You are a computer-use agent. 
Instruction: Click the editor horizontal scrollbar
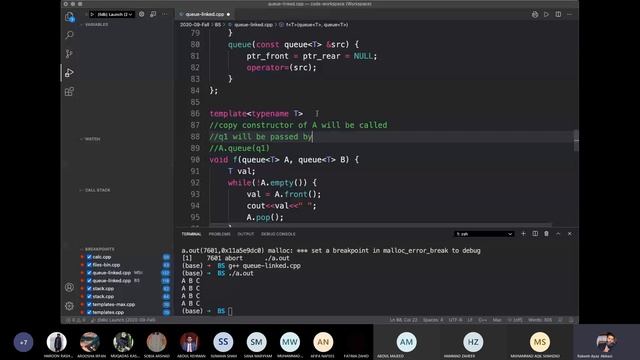coord(380,224)
